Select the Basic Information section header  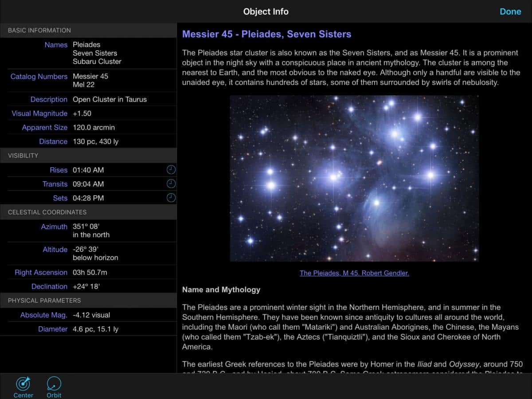coord(39,30)
